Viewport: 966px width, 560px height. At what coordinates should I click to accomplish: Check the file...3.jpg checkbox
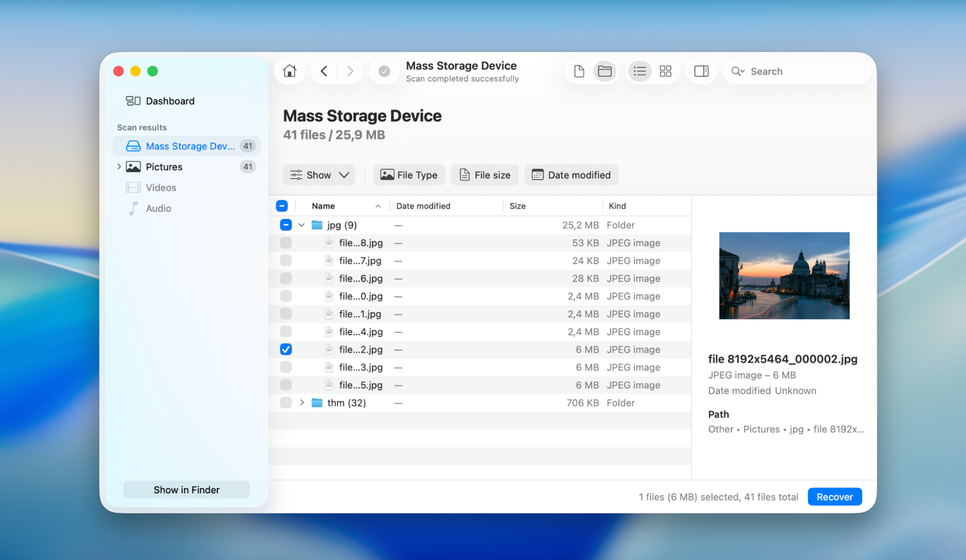tap(286, 367)
